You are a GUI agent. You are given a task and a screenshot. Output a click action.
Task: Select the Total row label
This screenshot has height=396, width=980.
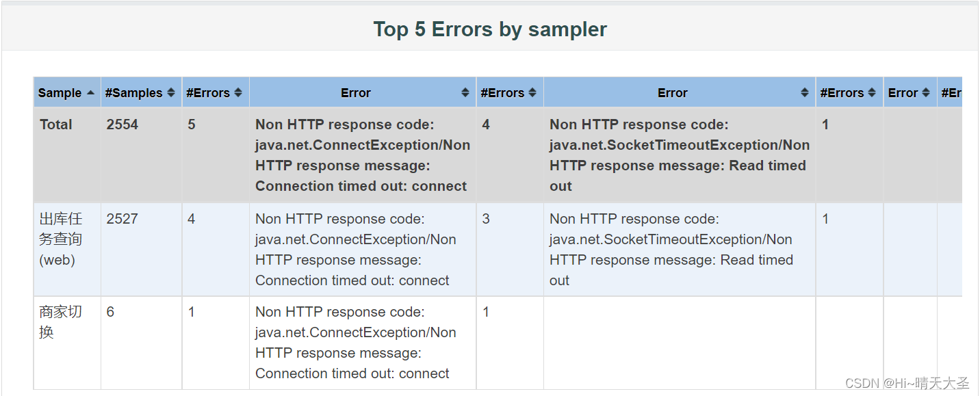pos(56,124)
